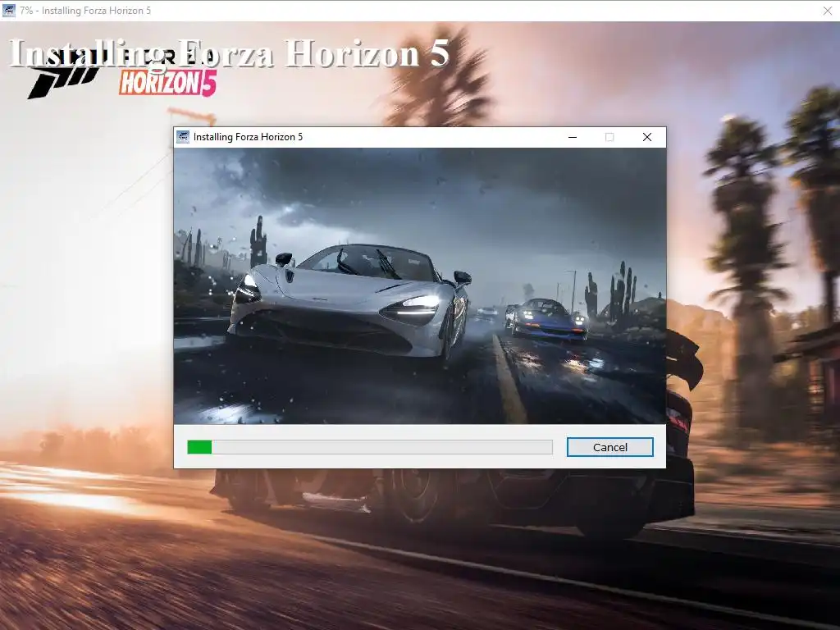840x630 pixels.
Task: Click the installer dialog's title bar icon
Action: 183,137
